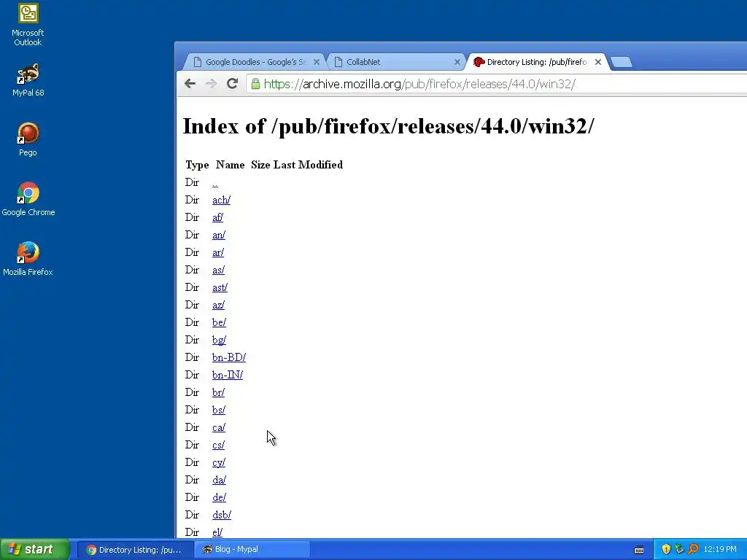This screenshot has height=560, width=747.
Task: Open the bg/ directory link
Action: 219,340
